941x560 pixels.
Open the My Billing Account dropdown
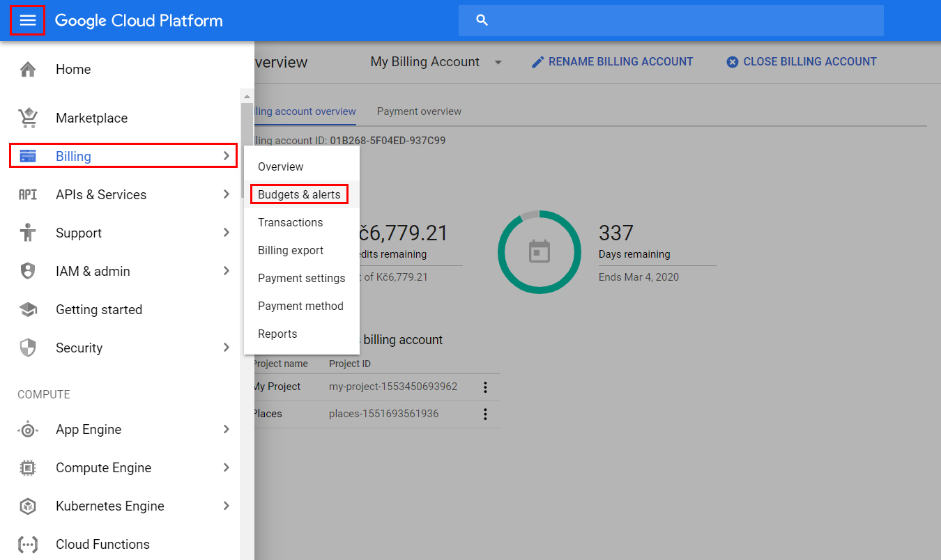[x=436, y=62]
